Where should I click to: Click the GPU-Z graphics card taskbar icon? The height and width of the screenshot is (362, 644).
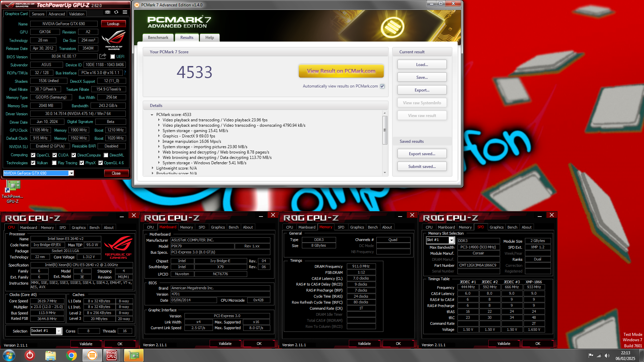(133, 355)
